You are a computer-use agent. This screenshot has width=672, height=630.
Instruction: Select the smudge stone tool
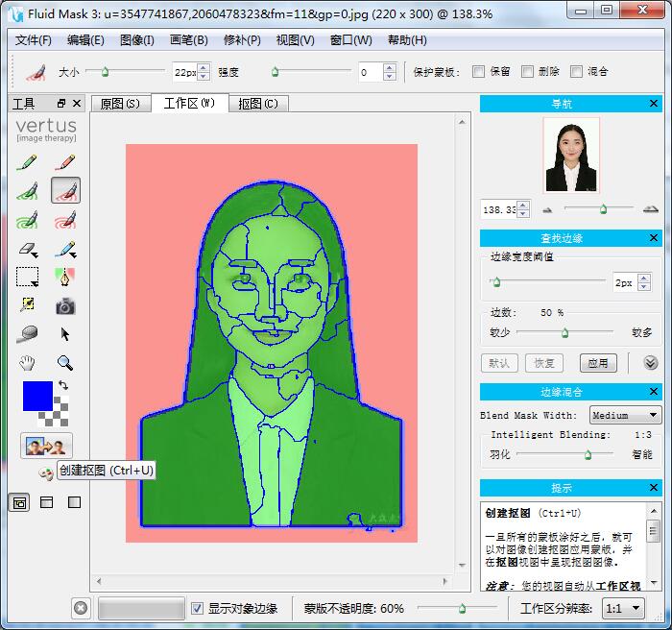pos(28,334)
